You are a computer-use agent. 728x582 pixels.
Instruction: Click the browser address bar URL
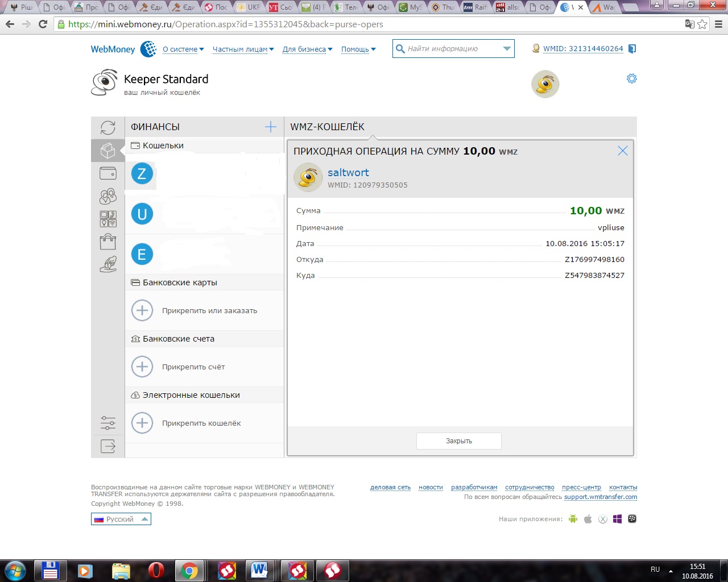(x=226, y=24)
